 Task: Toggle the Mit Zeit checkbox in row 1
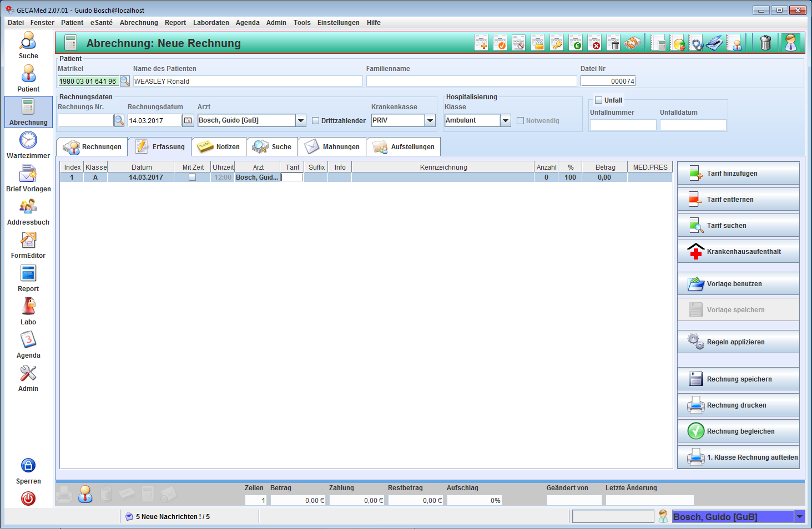coord(192,177)
